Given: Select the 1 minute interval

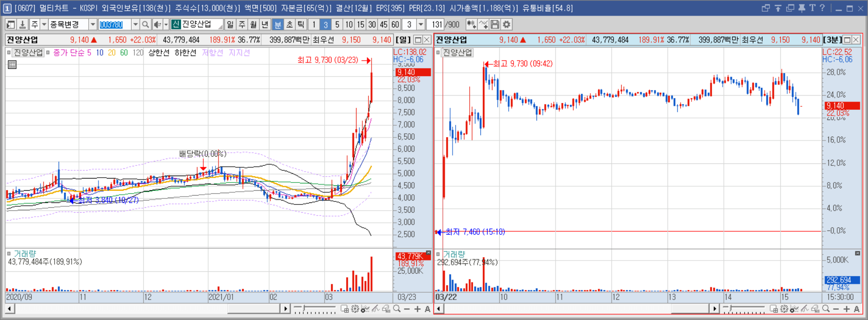Looking at the screenshot, I should (314, 24).
